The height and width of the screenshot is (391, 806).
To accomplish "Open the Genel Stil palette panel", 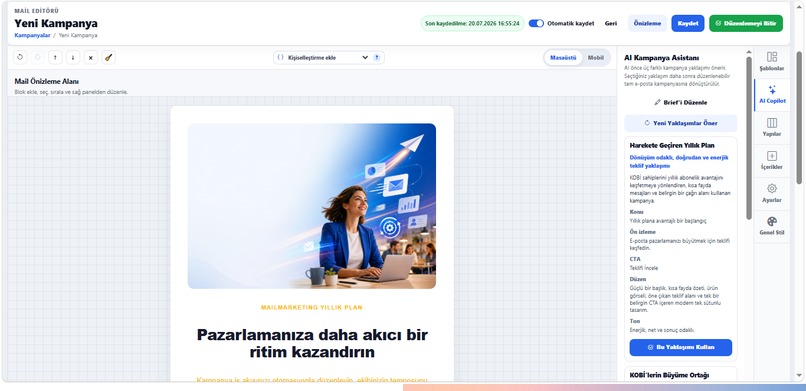I will [772, 226].
